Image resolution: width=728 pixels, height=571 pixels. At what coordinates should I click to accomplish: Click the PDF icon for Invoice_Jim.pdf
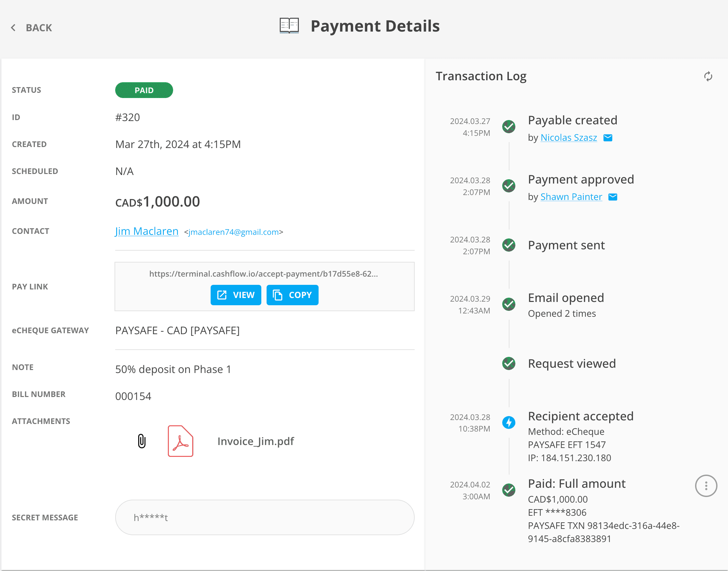point(180,441)
